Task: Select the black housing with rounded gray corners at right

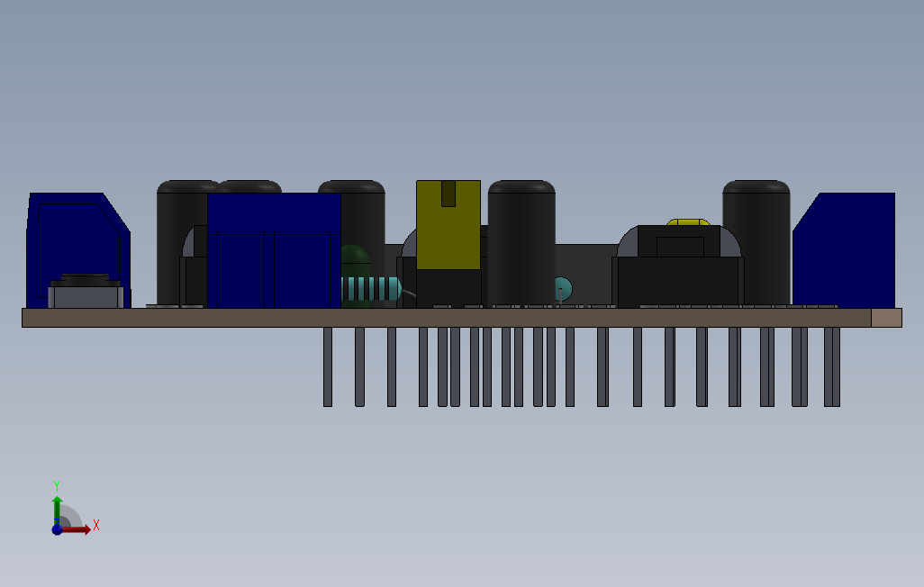Action: pos(678,266)
